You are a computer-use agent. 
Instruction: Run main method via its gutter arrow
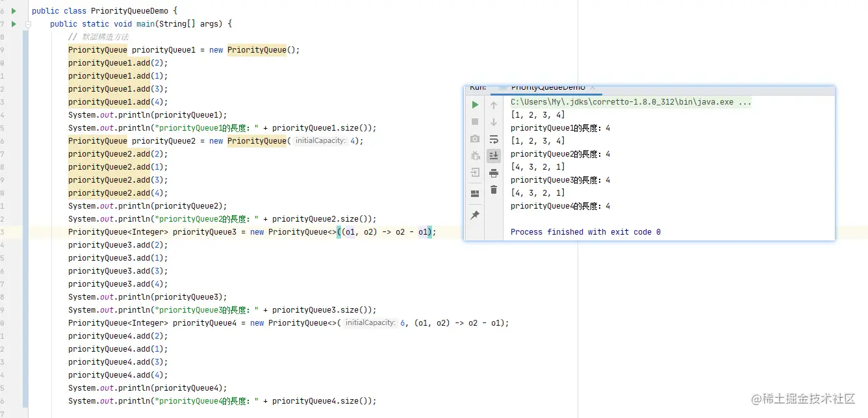tap(14, 24)
